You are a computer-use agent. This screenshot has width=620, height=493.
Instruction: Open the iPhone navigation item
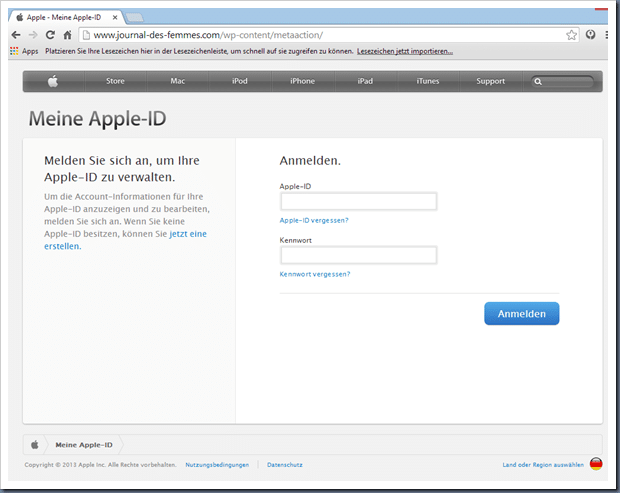pos(302,81)
